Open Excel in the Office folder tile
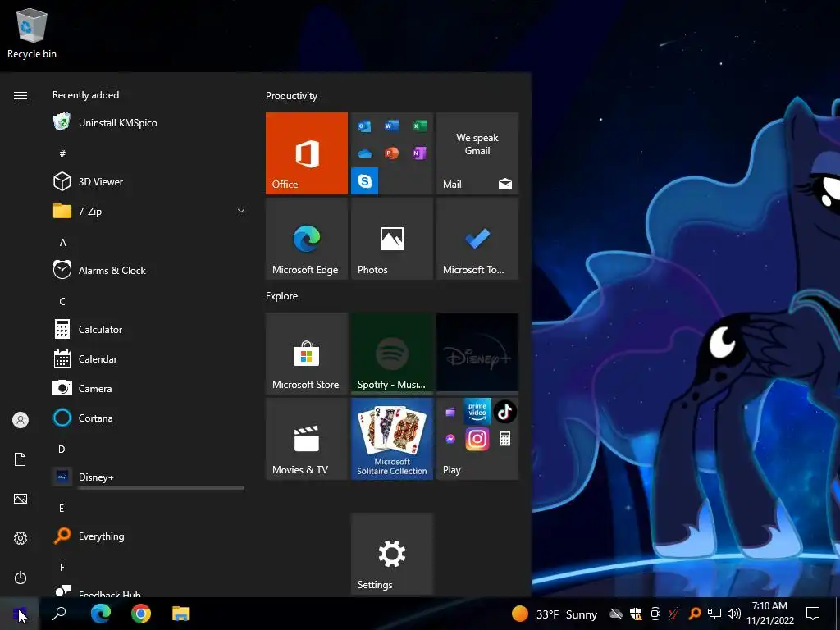 click(x=419, y=126)
